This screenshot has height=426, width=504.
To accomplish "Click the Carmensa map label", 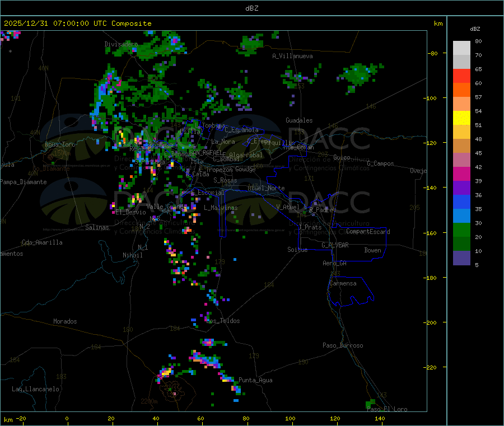I will pos(343,283).
